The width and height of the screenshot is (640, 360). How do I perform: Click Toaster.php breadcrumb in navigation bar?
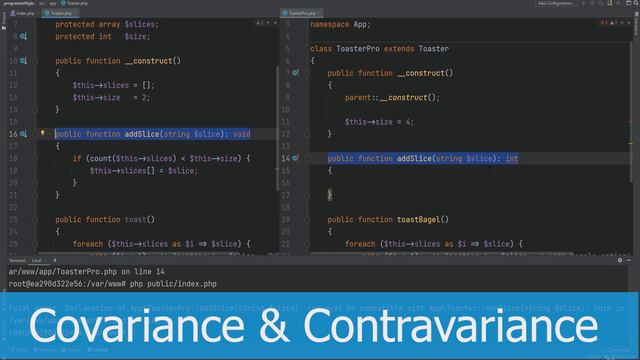pos(74,3)
